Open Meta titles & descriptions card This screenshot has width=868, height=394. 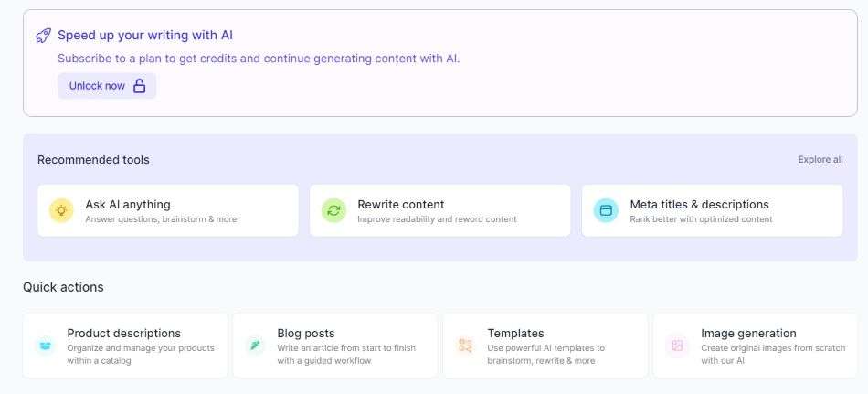(x=713, y=210)
